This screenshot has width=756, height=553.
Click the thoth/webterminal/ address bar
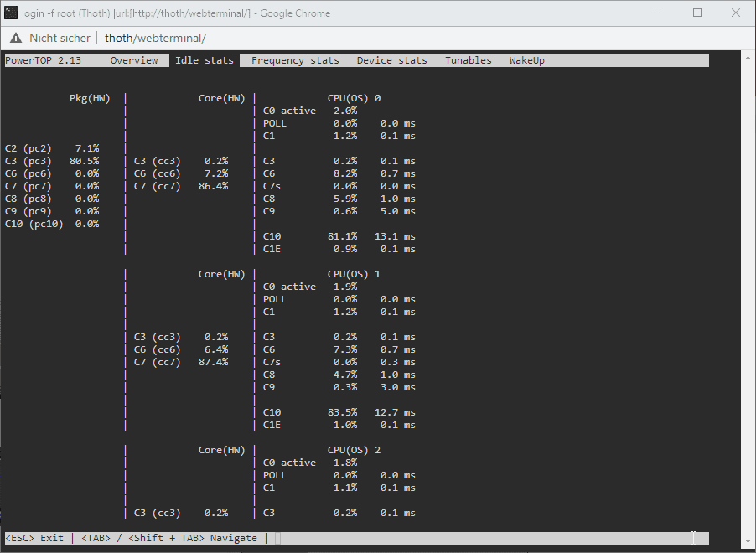tap(155, 38)
